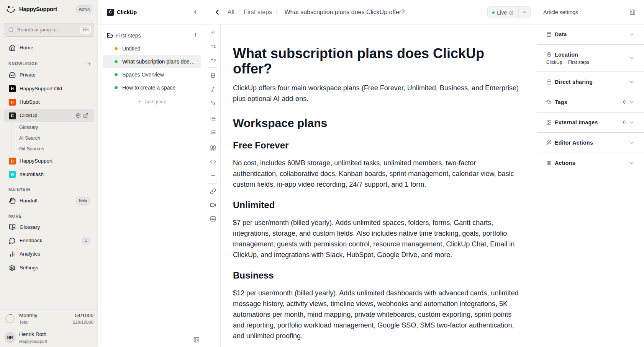Select What subscription plans article row
The height and width of the screenshot is (347, 644).
[x=152, y=62]
